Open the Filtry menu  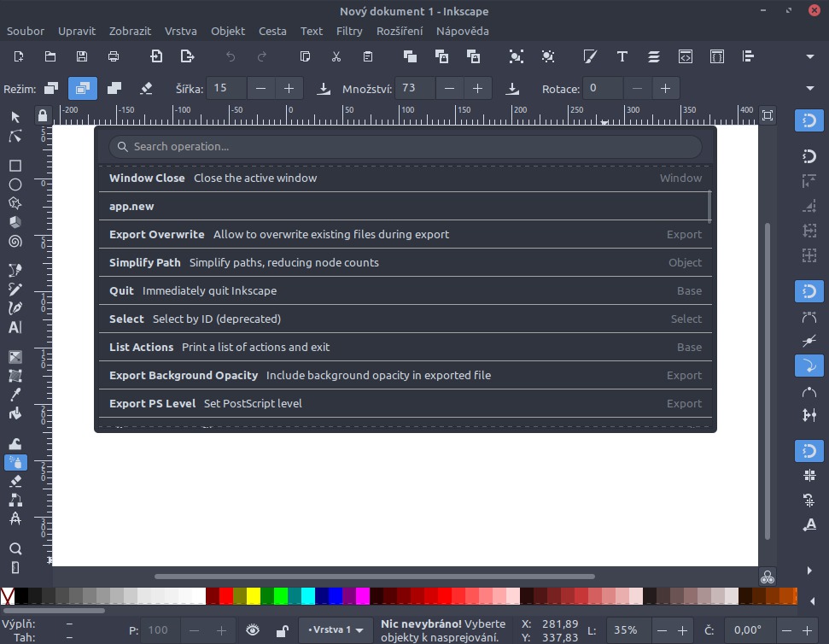point(349,31)
